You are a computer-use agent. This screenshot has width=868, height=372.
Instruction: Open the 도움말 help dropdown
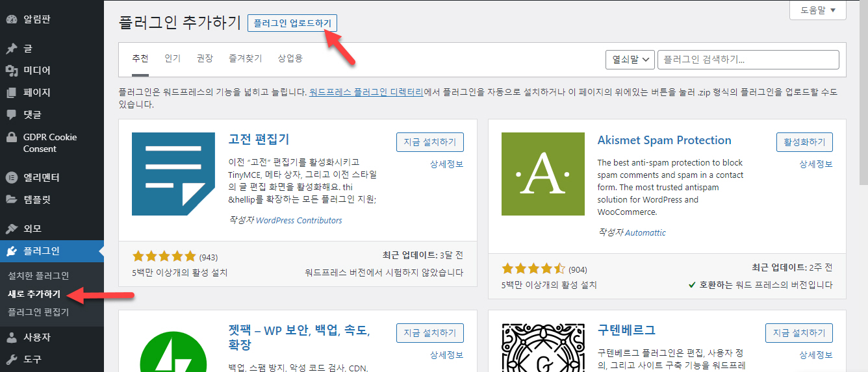point(818,10)
